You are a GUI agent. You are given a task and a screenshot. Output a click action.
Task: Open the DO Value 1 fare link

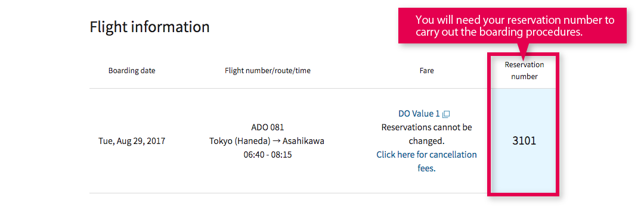[419, 114]
